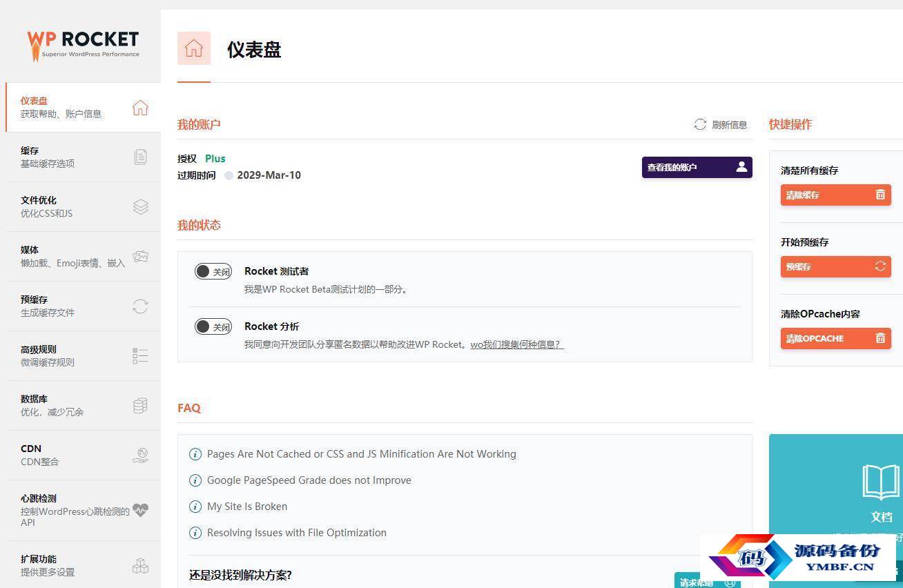Click the list icon in 高级规则 item
This screenshot has height=588, width=903.
tap(140, 356)
